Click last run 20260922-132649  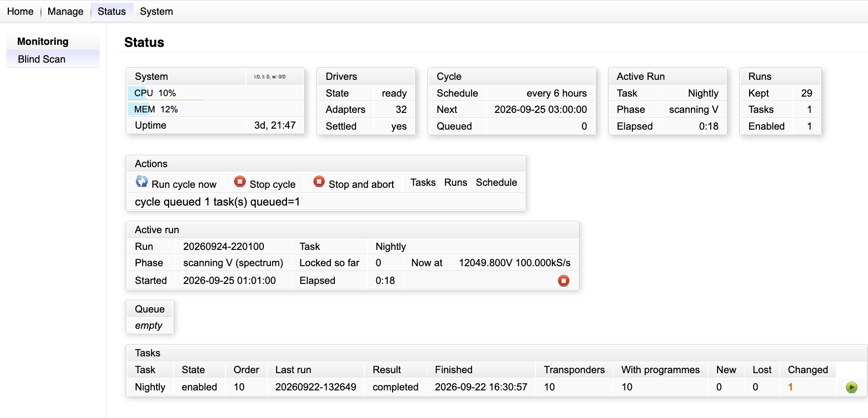[316, 387]
